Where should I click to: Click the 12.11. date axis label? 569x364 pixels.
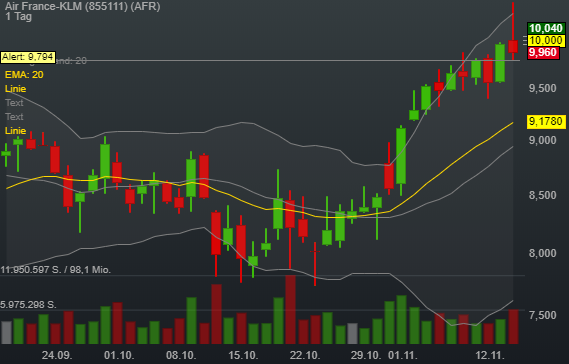490,355
